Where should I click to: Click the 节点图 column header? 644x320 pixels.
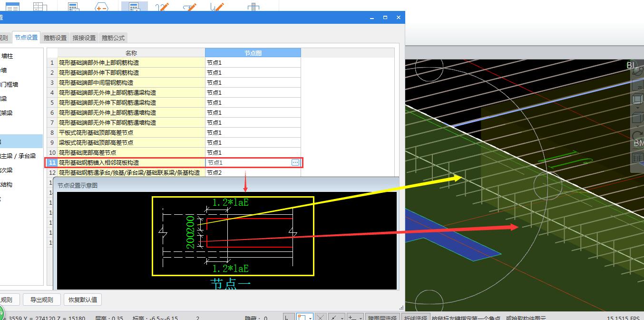tap(253, 53)
